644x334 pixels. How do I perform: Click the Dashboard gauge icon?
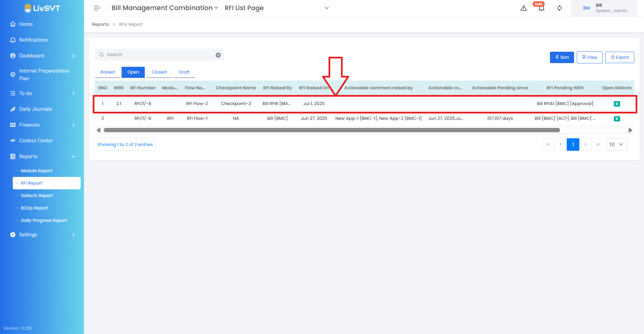(13, 56)
